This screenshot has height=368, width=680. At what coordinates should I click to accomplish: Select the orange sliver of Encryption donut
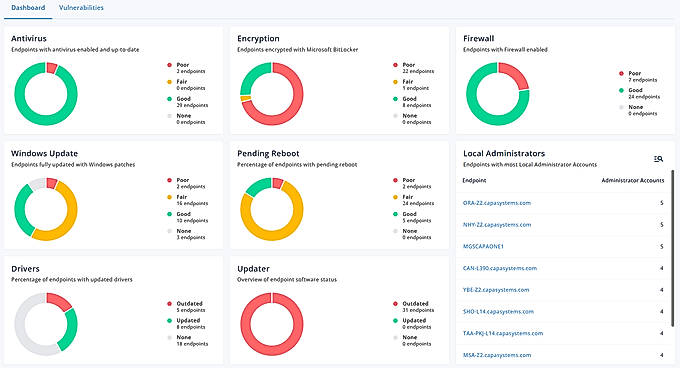[x=246, y=98]
